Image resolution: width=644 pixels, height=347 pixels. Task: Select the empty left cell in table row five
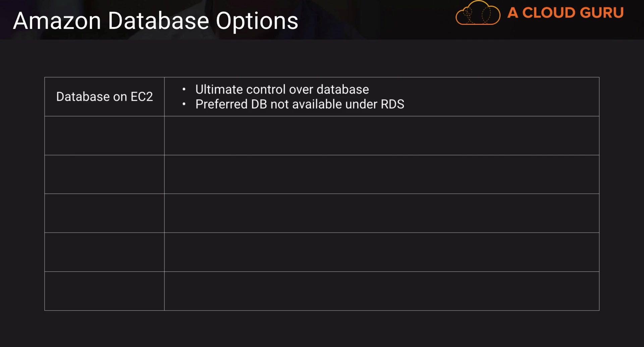tap(104, 252)
